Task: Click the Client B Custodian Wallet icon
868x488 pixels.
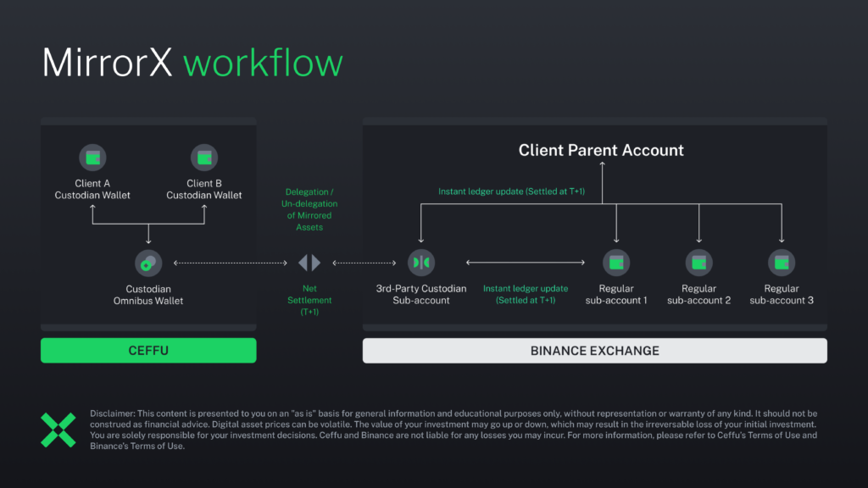Action: tap(204, 158)
